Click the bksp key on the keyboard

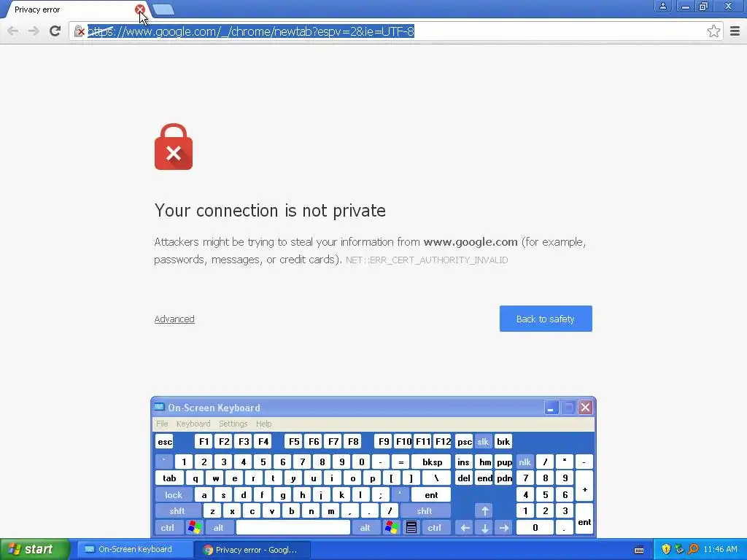432,462
